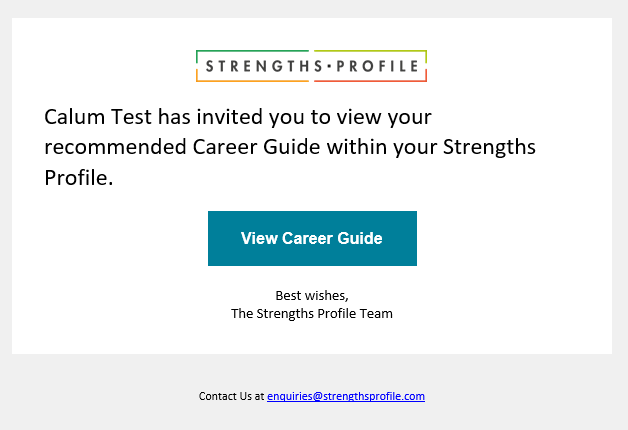628x430 pixels.
Task: Click the Strengths Profile logo
Action: 311,66
